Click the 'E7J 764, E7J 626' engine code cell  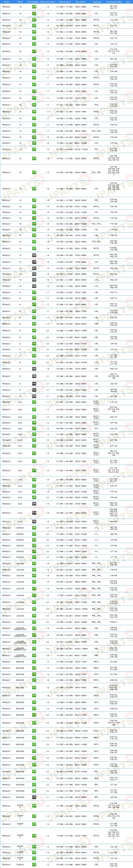[x=113, y=668]
